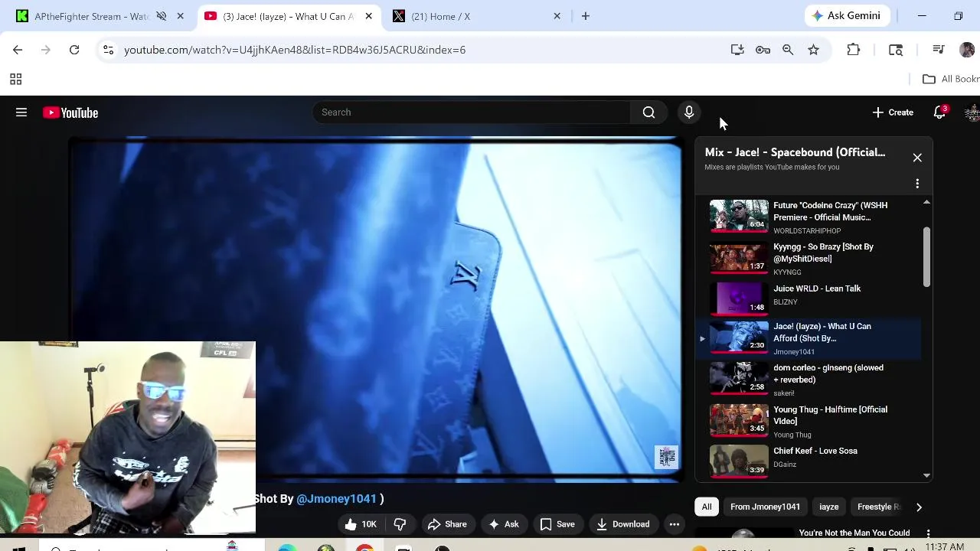Open the apps grid in bookmarks bar
Viewport: 980px width, 551px height.
point(15,79)
